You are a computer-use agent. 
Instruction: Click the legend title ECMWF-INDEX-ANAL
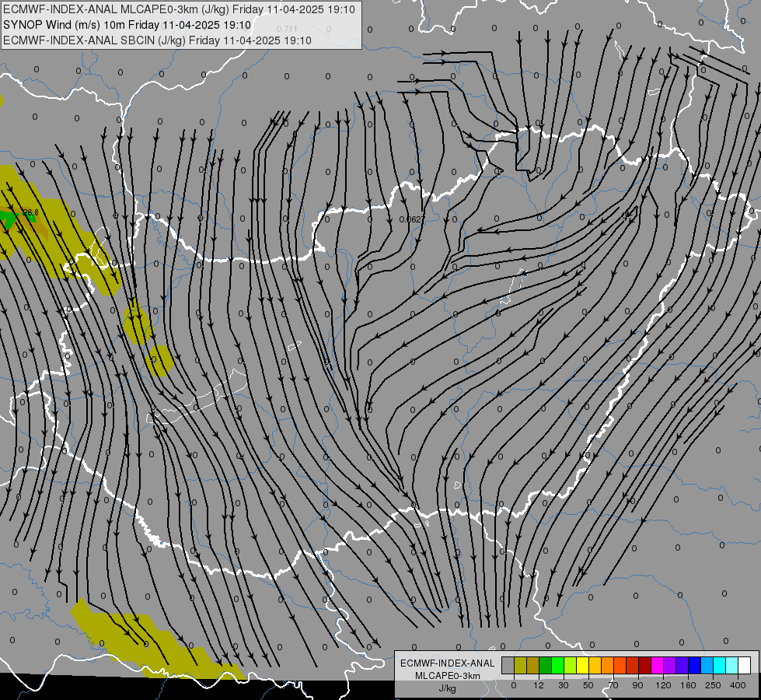(x=448, y=663)
